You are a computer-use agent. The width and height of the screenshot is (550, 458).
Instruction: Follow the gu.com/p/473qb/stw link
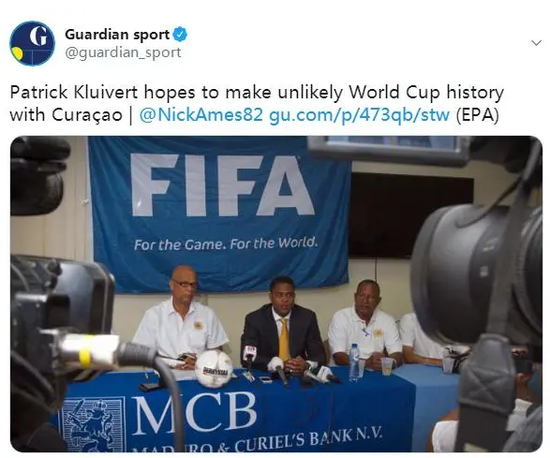click(x=359, y=115)
